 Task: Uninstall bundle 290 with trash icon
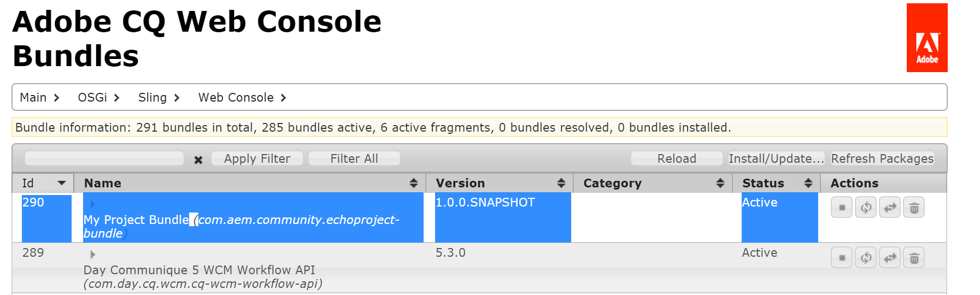tap(914, 208)
